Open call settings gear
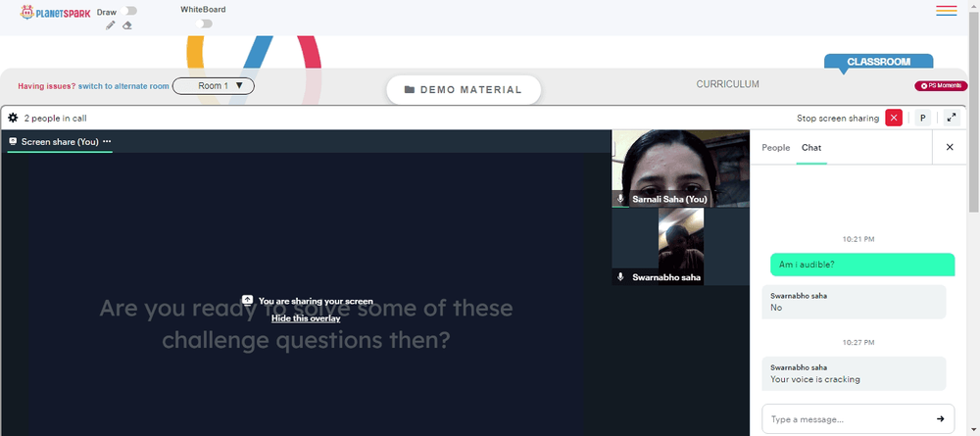 point(13,118)
